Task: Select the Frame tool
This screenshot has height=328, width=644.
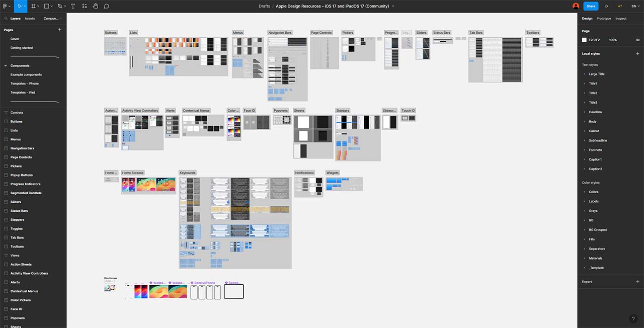Action: pyautogui.click(x=34, y=6)
